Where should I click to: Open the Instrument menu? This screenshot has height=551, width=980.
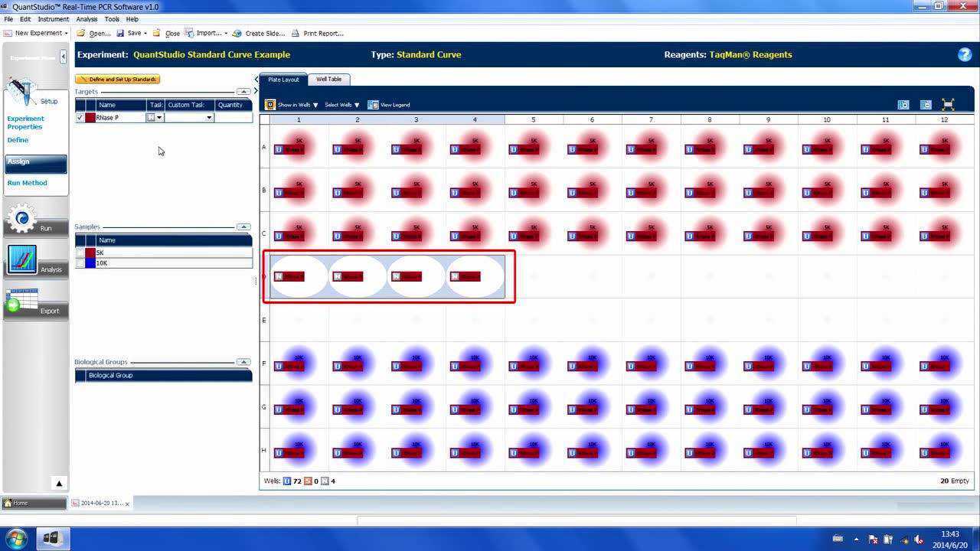53,19
